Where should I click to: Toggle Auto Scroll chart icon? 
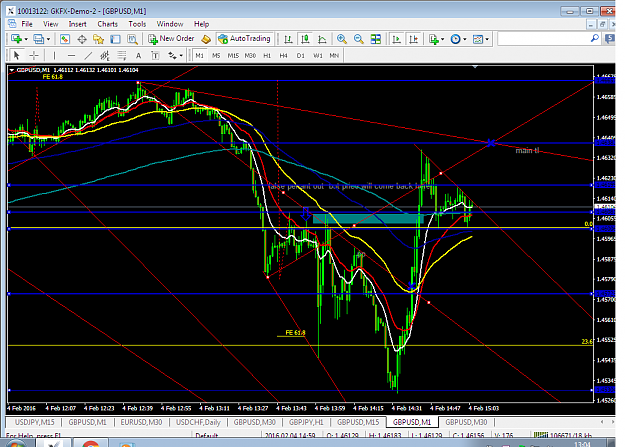(x=397, y=39)
